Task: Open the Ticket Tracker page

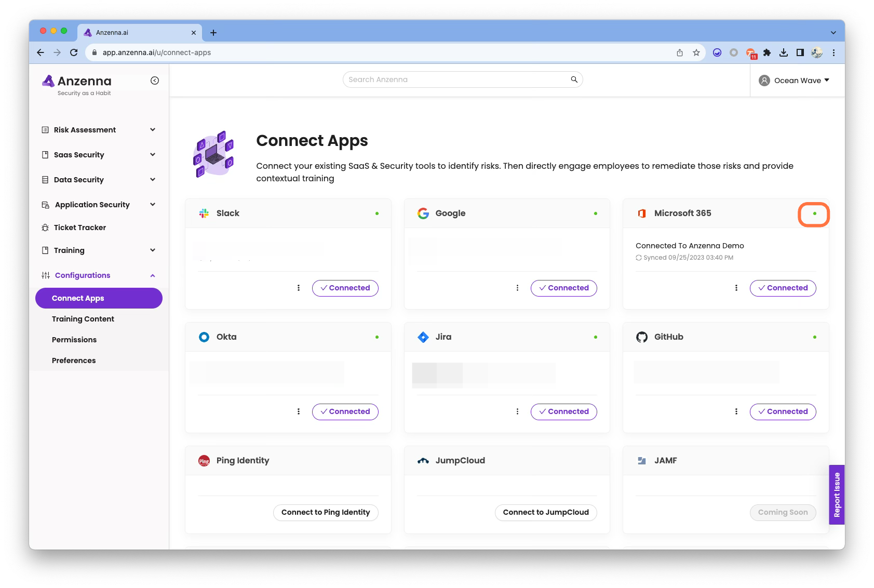Action: [80, 228]
